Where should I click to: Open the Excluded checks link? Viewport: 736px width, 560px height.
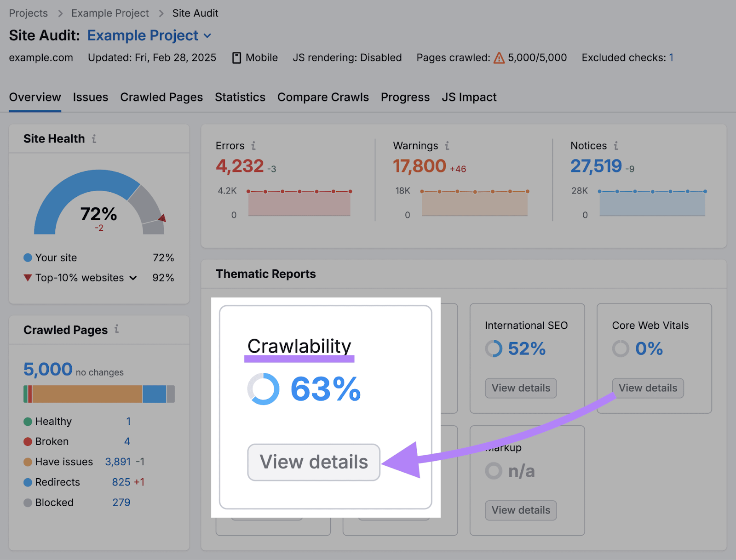click(672, 57)
